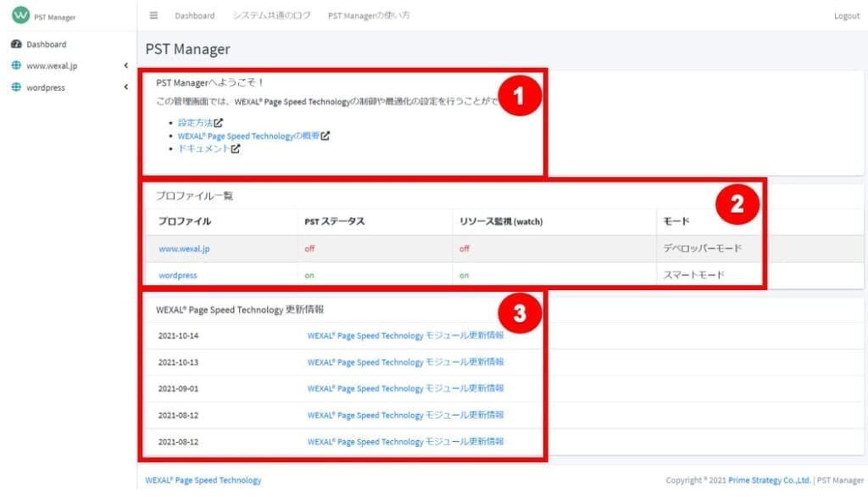Click the Logout link
The height and width of the screenshot is (497, 868).
pyautogui.click(x=847, y=15)
